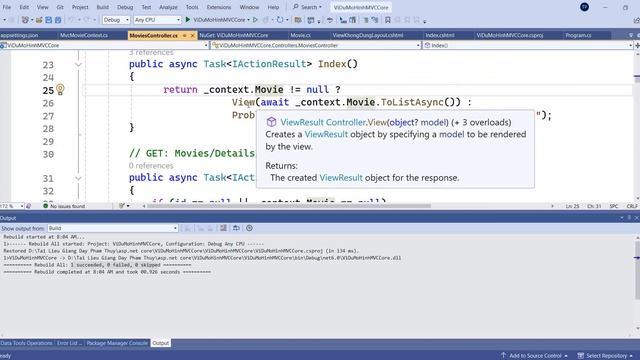
Task: Click the user account avatar icon
Action: (x=584, y=7)
